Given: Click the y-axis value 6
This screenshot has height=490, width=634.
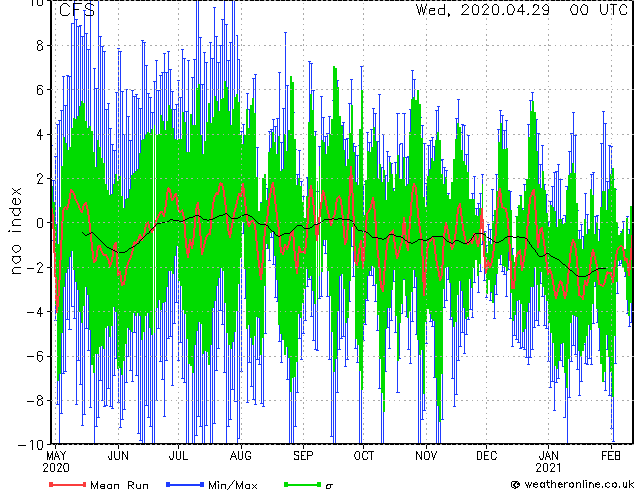Looking at the screenshot, I should point(40,90).
